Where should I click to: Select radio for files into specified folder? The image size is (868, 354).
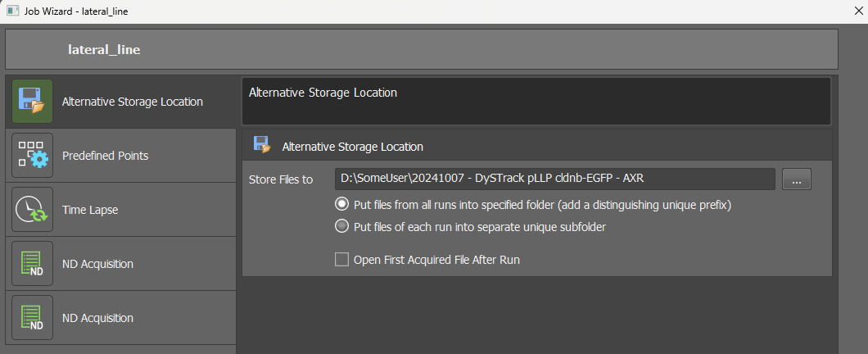point(342,205)
